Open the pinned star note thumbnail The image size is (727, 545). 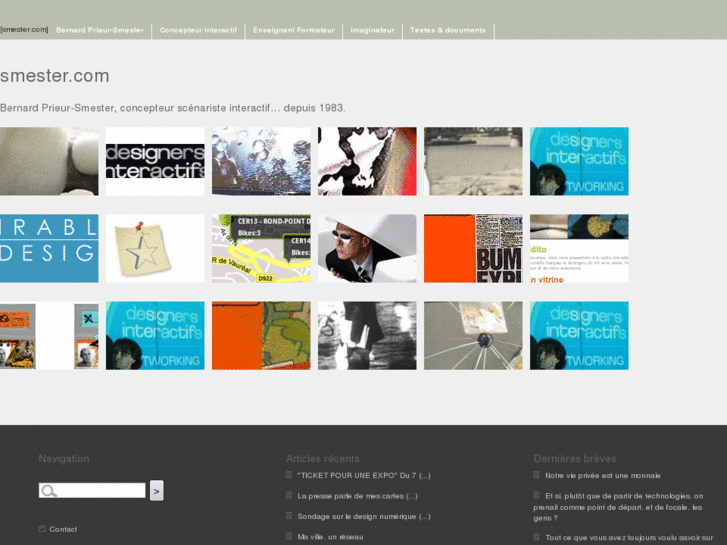(155, 248)
